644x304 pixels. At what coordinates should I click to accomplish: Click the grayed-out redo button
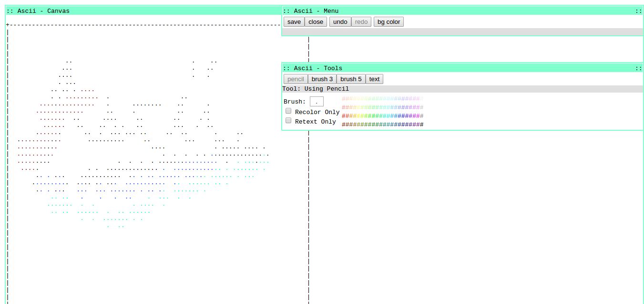point(361,21)
